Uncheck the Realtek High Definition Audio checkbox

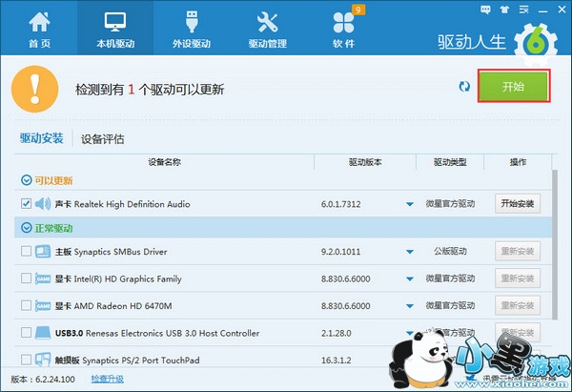[26, 204]
